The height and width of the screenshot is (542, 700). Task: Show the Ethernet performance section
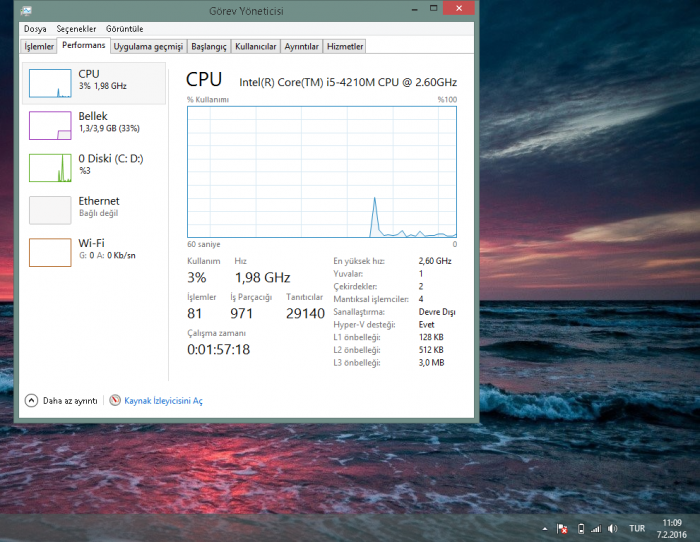pyautogui.click(x=50, y=209)
